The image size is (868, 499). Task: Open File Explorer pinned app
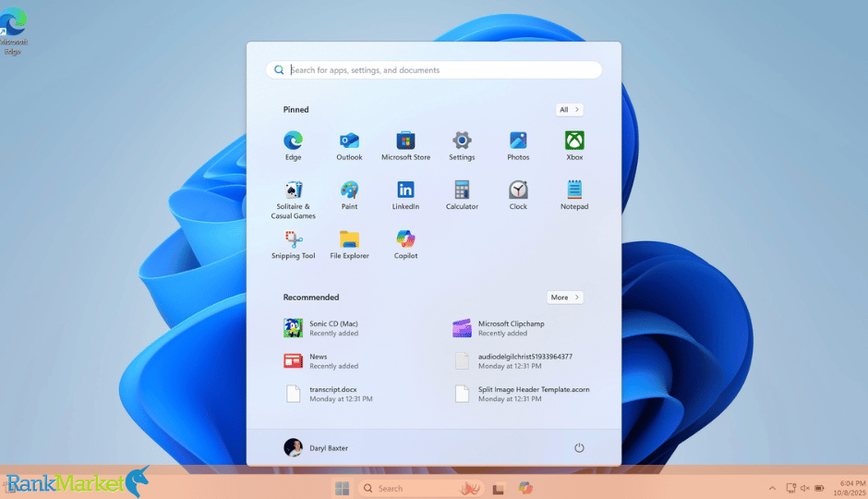(x=349, y=244)
